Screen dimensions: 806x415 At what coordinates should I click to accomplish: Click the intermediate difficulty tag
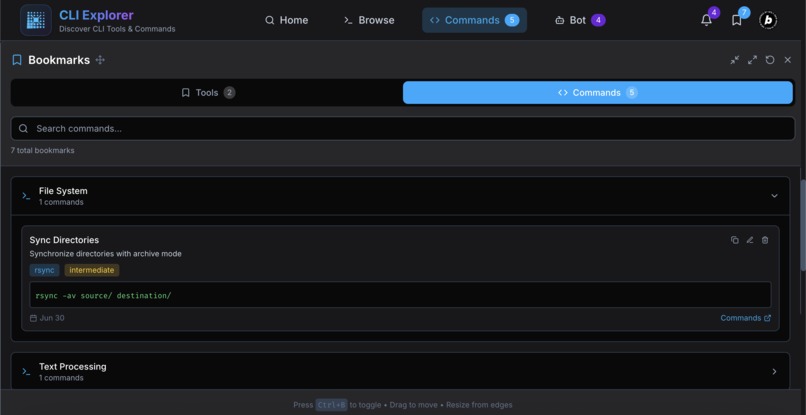coord(92,270)
